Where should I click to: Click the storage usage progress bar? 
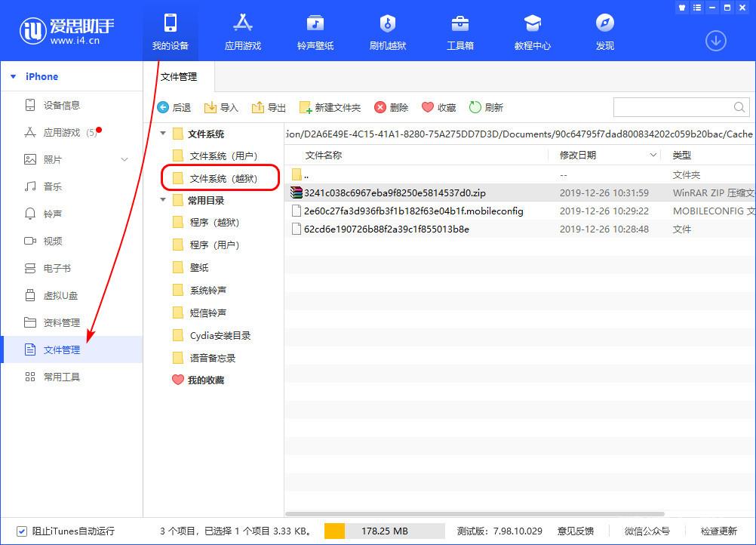[x=385, y=531]
